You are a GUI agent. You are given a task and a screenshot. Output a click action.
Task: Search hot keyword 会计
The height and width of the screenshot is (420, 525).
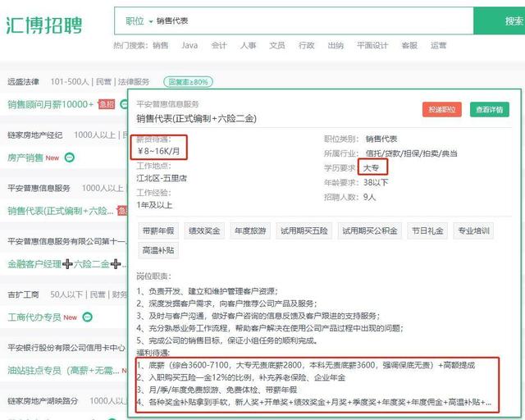[x=219, y=45]
